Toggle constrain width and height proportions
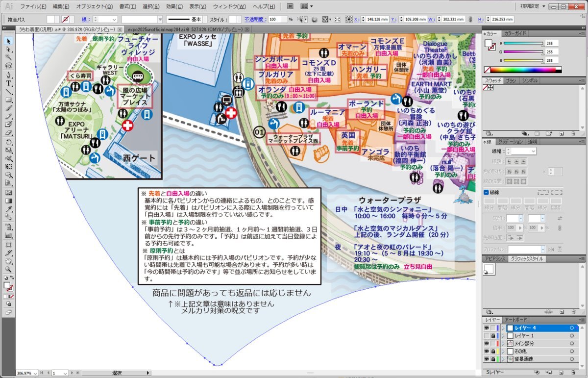This screenshot has height=378, width=588. click(470, 19)
